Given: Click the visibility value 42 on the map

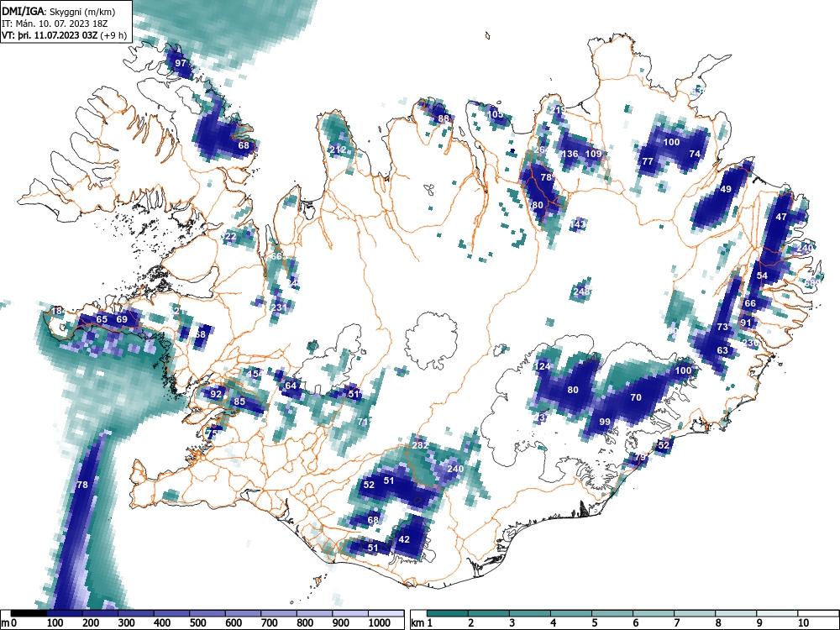Looking at the screenshot, I should pyautogui.click(x=404, y=539).
